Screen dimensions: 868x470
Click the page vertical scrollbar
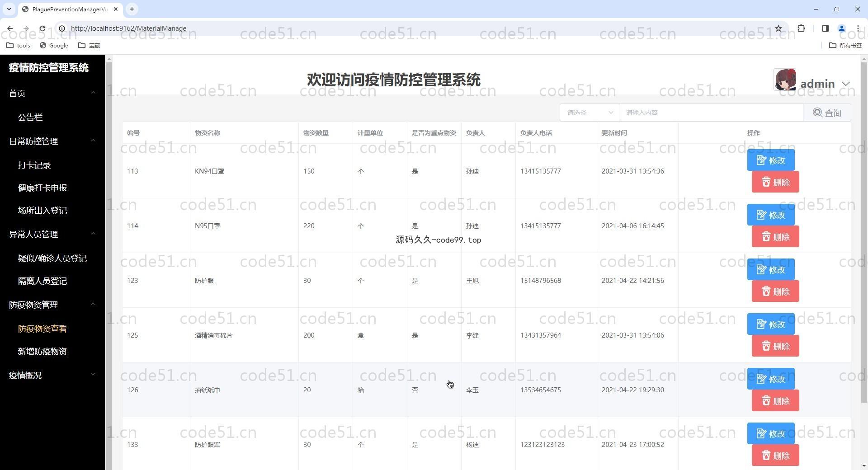864,233
